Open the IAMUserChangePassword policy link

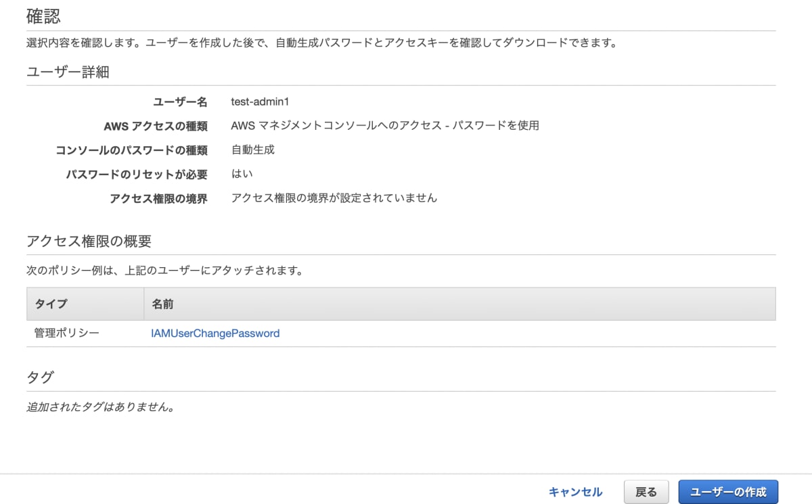point(215,334)
